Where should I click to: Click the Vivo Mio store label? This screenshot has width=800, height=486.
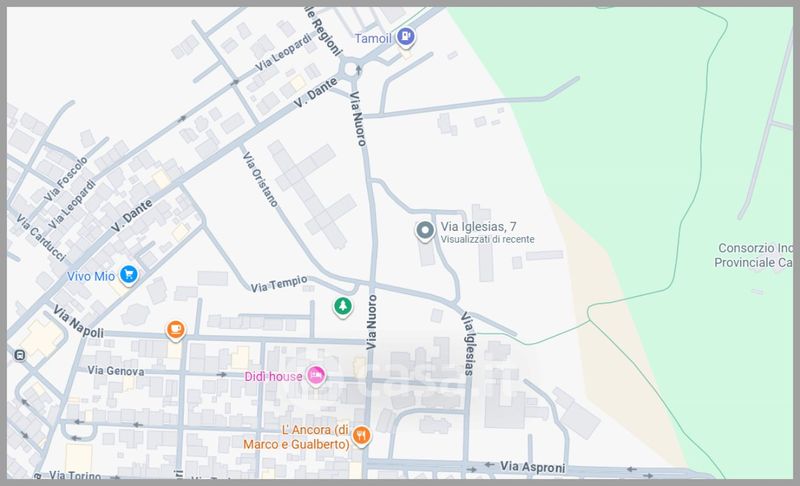(88, 275)
